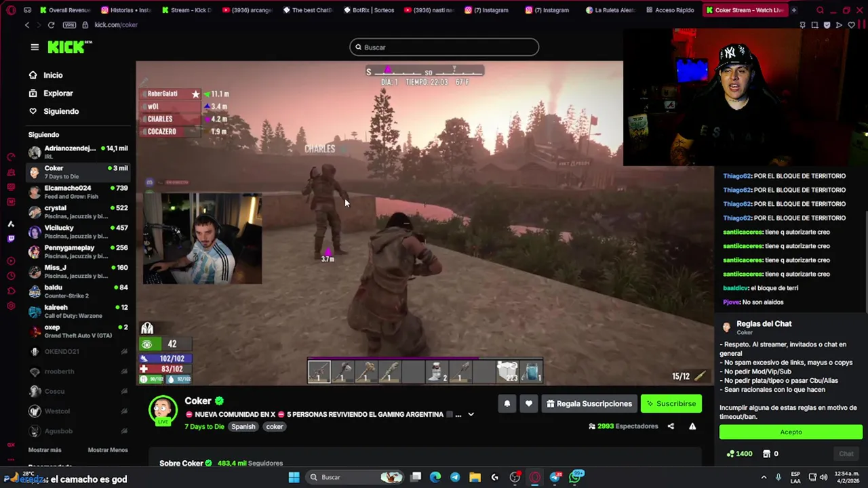Navigate back in the browser
The height and width of the screenshot is (488, 868).
click(27, 25)
